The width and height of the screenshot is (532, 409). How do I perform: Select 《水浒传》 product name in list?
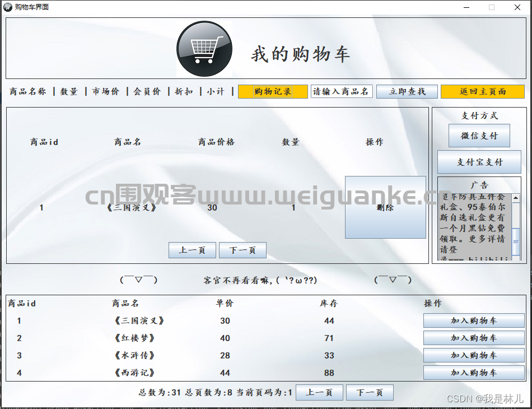click(135, 355)
